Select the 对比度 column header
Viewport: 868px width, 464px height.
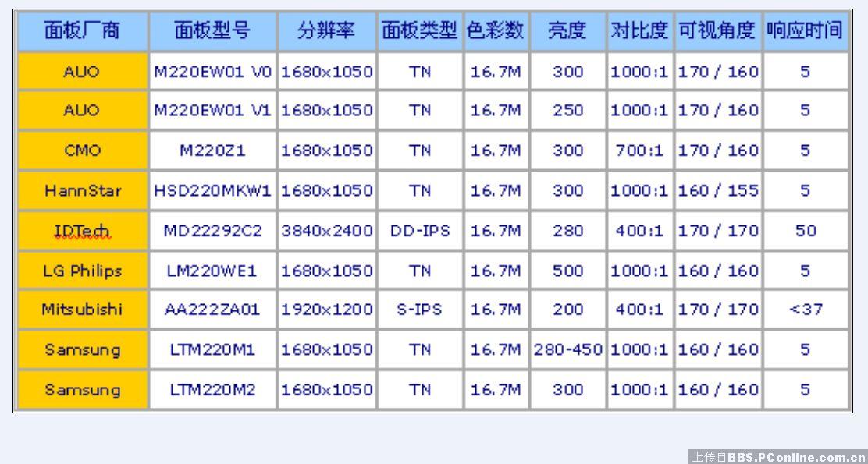click(x=640, y=31)
